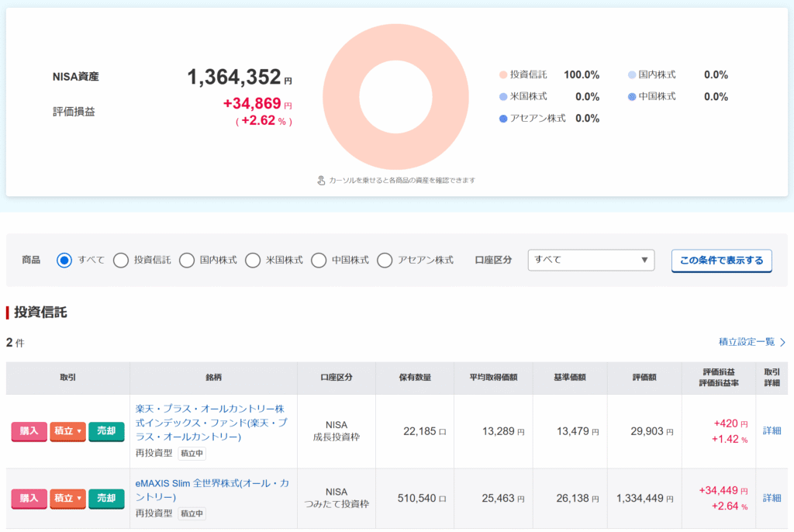Click the NISA つみたて投資枠 account cell
The image size is (794, 532).
[x=337, y=498]
